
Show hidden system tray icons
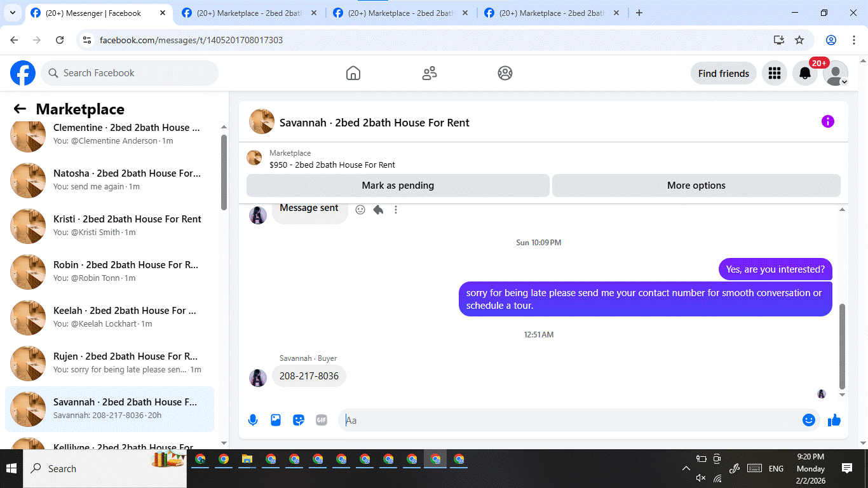[686, 469]
